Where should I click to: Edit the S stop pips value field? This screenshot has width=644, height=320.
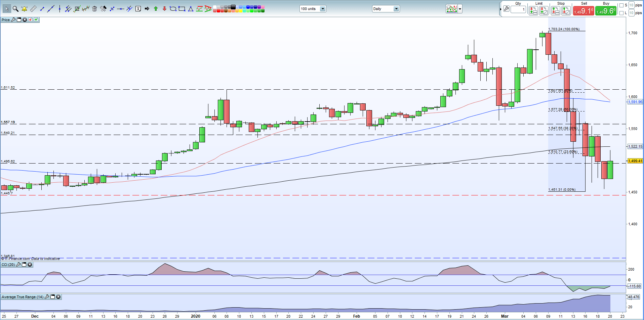(x=631, y=5)
